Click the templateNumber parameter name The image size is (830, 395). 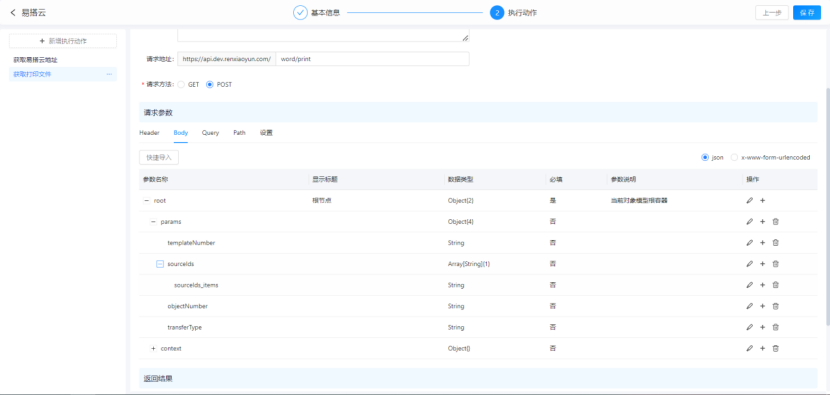click(x=191, y=243)
